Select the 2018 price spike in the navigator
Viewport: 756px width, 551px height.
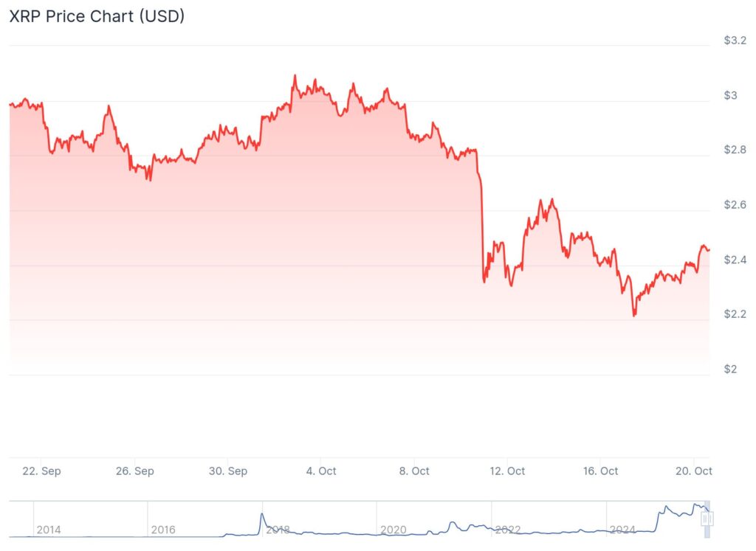click(262, 514)
